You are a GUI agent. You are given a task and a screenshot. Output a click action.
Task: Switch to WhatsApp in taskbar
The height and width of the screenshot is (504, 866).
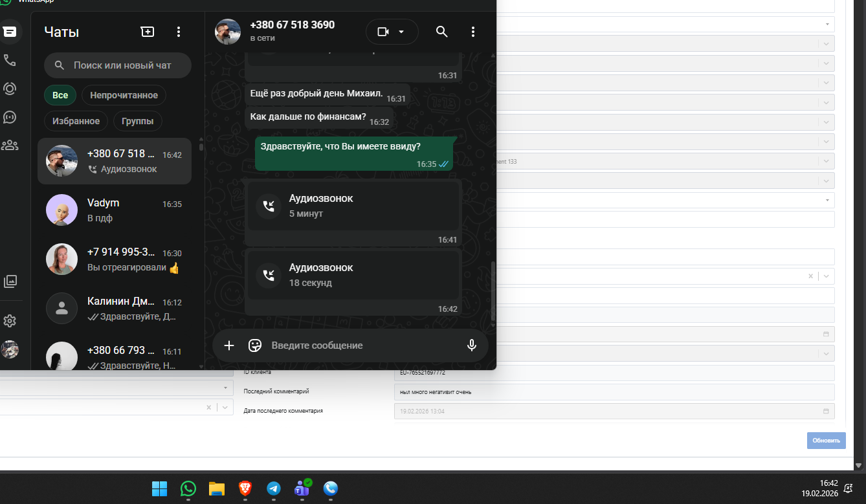[188, 489]
